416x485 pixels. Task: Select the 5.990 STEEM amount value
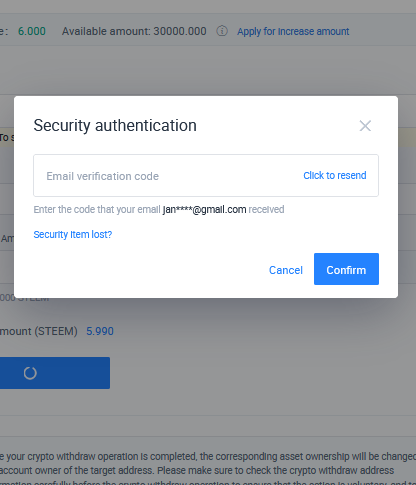100,331
